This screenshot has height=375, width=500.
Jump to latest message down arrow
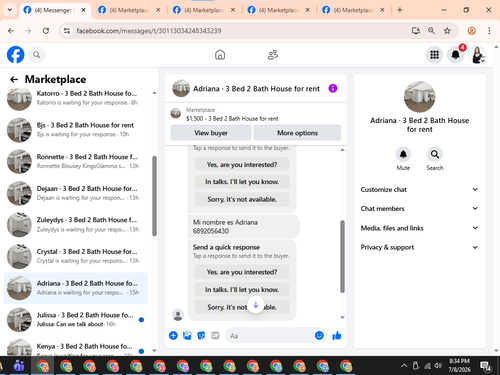point(256,305)
